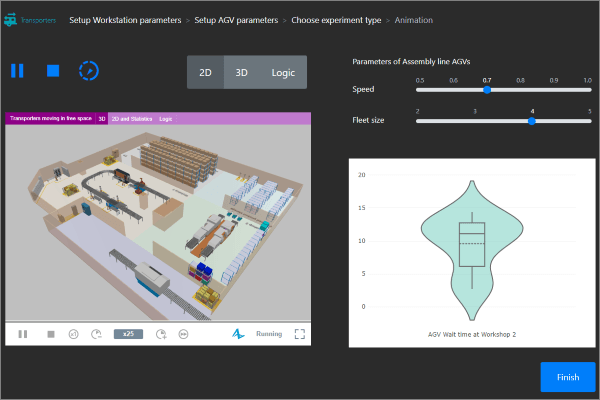Switch to the Logic view mode
Image resolution: width=600 pixels, height=400 pixels.
point(283,72)
